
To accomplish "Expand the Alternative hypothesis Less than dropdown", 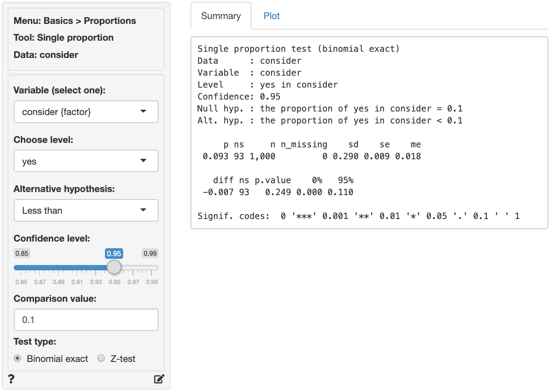I will click(x=86, y=211).
